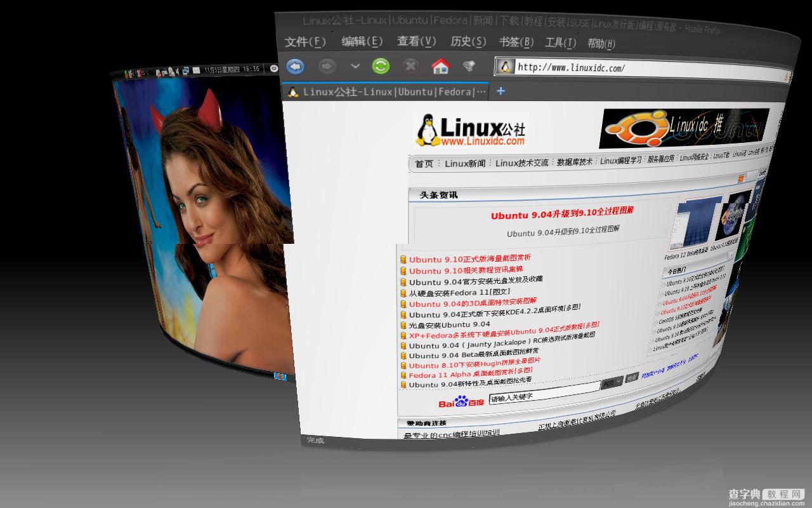Viewport: 812px width, 508px height.
Task: Click the 搜索 button beside the dropdown
Action: pyautogui.click(x=632, y=378)
